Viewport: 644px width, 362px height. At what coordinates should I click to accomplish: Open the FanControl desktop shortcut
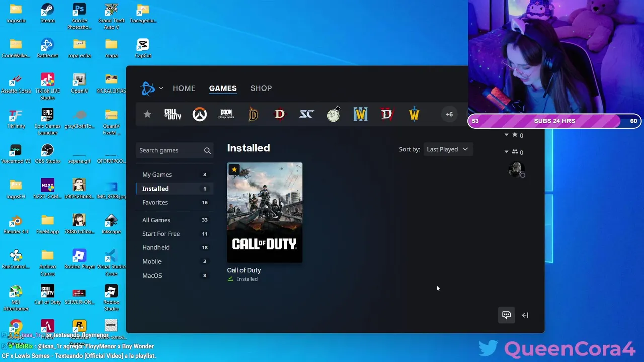tap(16, 259)
